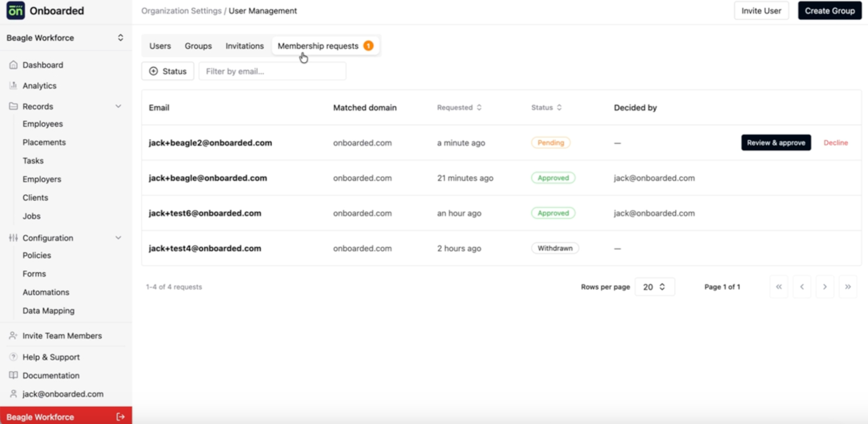Screen dimensions: 868x424
Task: Click the Email column header
Action: (159, 107)
